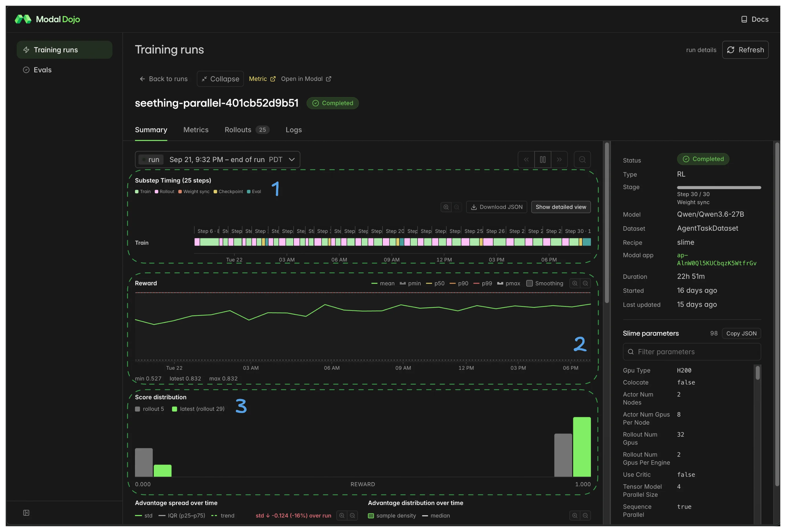Click the Filter parameters search field
This screenshot has height=532, width=786.
(x=692, y=352)
